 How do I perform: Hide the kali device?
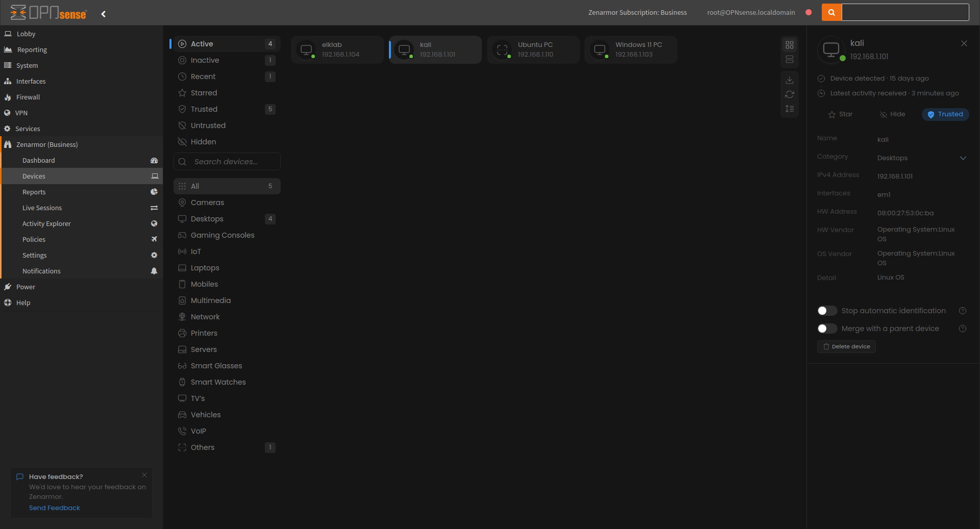pyautogui.click(x=892, y=114)
